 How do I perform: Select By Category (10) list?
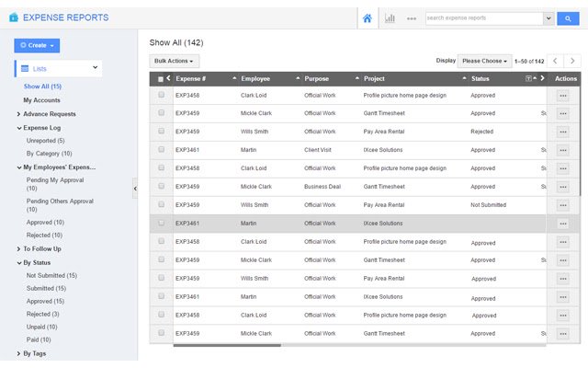(49, 154)
